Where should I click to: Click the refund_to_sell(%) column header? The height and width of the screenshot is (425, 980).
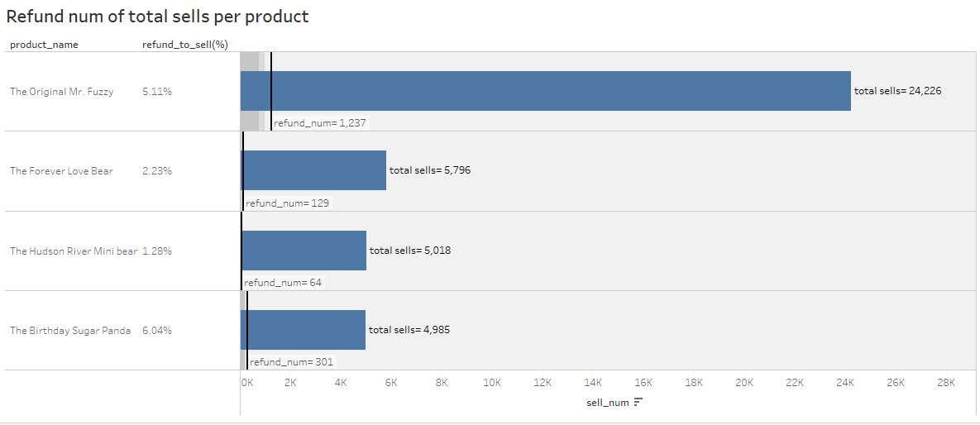coord(184,45)
